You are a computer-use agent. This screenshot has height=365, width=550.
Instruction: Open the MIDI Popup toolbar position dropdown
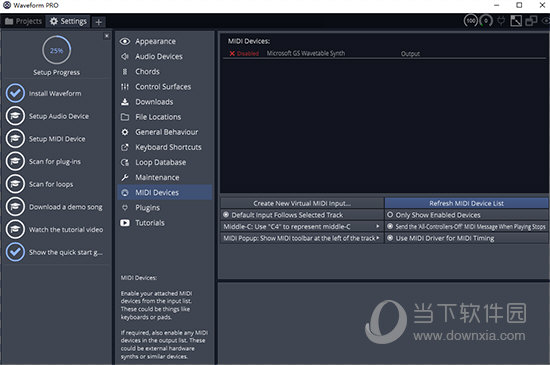tap(302, 238)
